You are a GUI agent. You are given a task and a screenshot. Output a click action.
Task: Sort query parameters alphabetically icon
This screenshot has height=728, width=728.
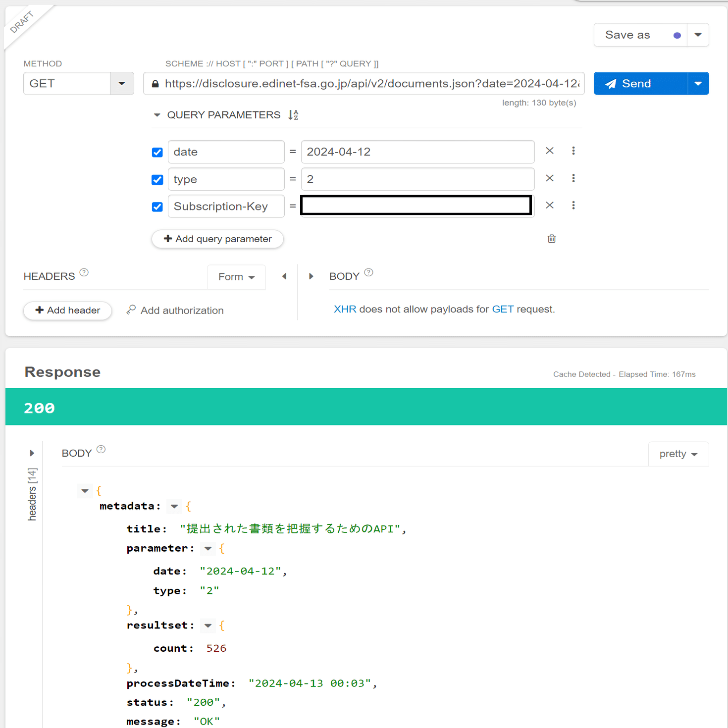click(x=293, y=115)
